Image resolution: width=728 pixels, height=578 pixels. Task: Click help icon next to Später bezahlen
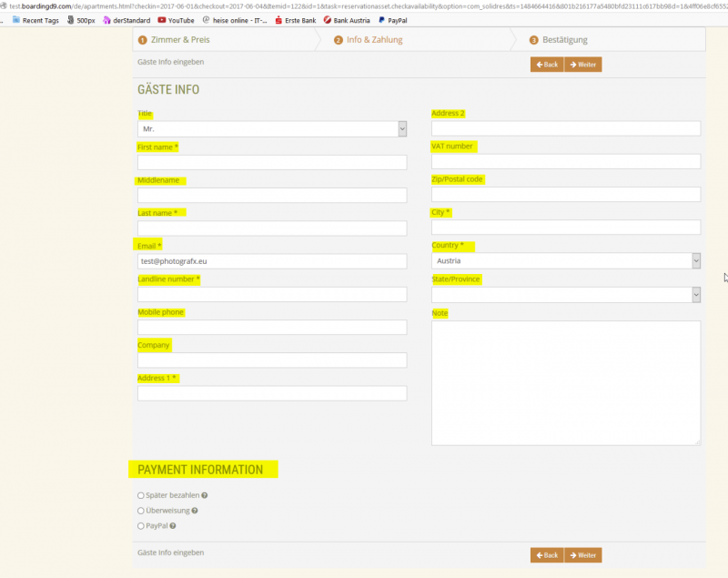pyautogui.click(x=205, y=496)
